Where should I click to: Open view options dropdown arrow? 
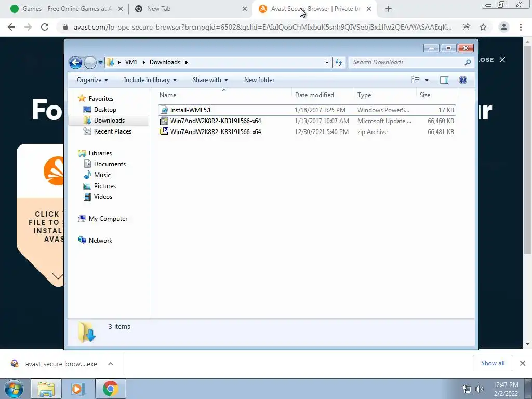tap(427, 80)
